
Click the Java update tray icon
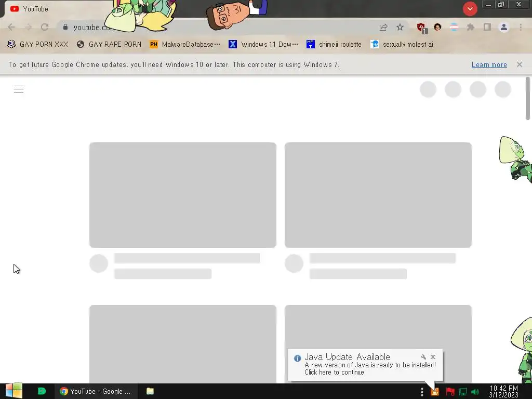pos(435,392)
